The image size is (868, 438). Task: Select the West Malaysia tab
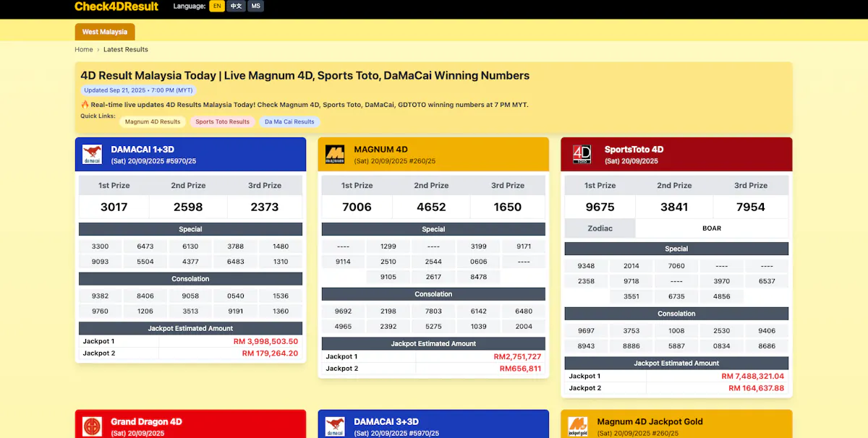[x=105, y=32]
